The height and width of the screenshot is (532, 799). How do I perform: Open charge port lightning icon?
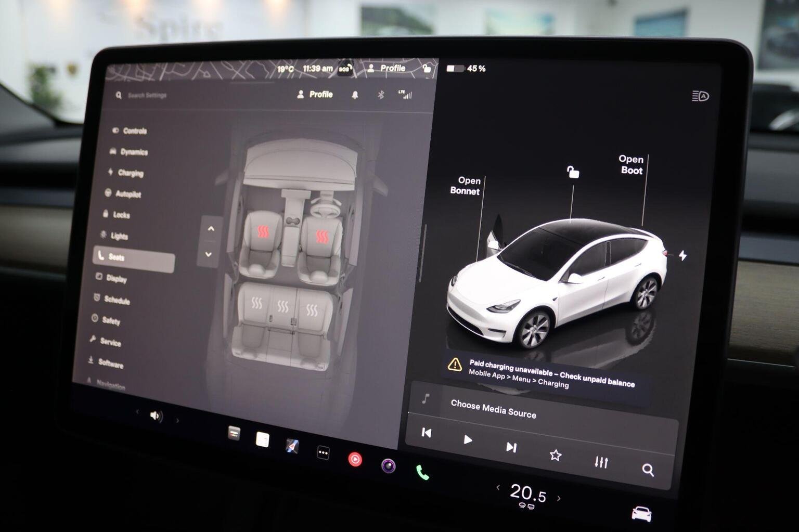point(683,255)
